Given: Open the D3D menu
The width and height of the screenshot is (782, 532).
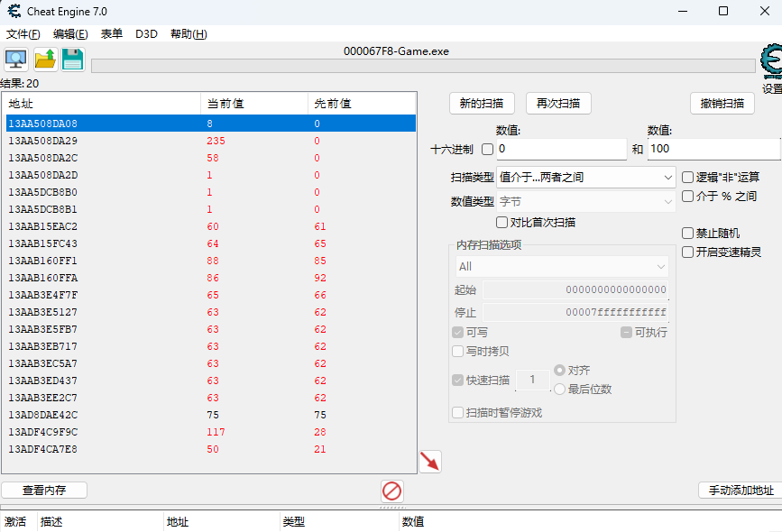Looking at the screenshot, I should pyautogui.click(x=147, y=34).
